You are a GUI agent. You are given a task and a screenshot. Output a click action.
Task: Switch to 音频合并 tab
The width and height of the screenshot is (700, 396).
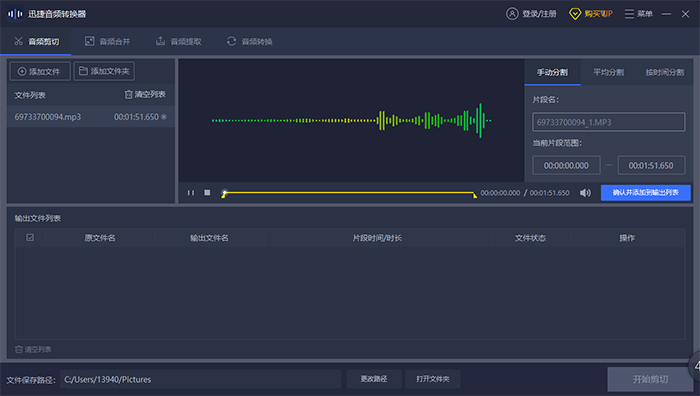(x=107, y=42)
